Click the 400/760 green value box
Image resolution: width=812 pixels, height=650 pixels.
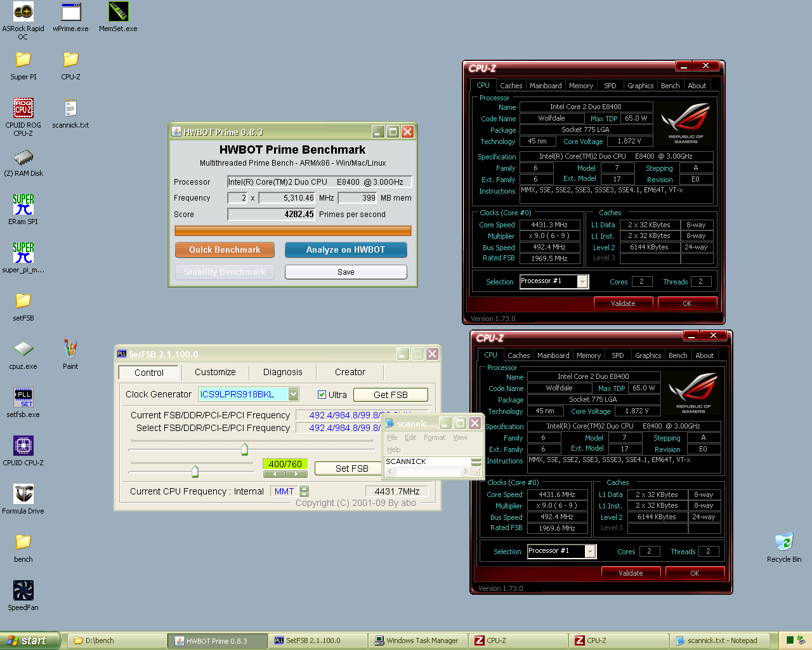tap(285, 464)
